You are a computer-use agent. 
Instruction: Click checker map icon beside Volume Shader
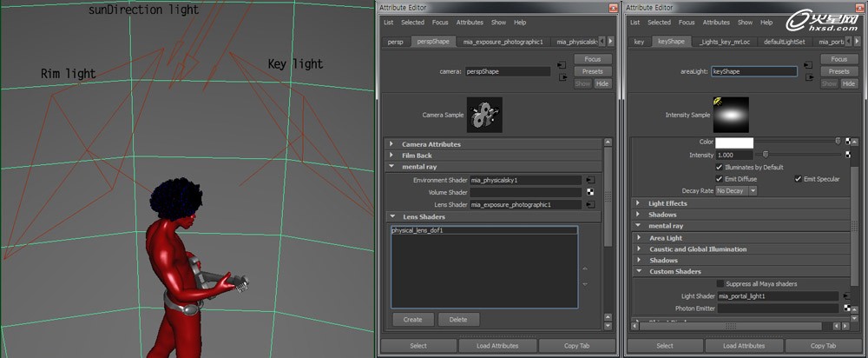(590, 192)
